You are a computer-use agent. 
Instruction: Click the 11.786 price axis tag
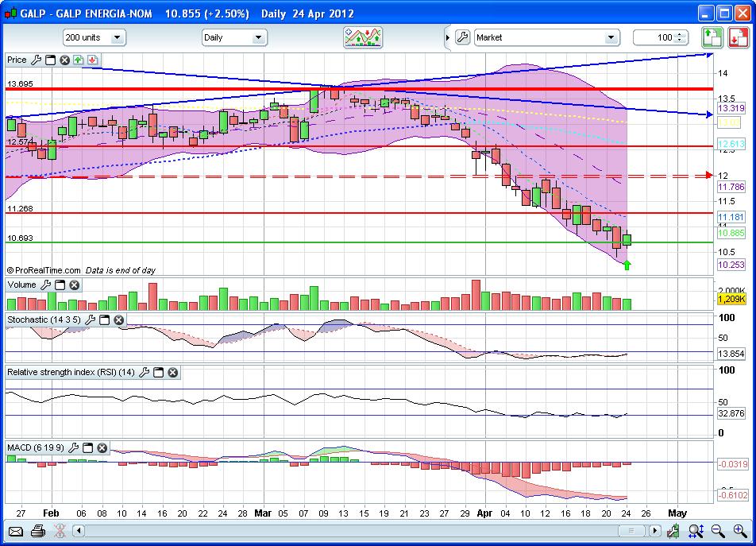(731, 187)
